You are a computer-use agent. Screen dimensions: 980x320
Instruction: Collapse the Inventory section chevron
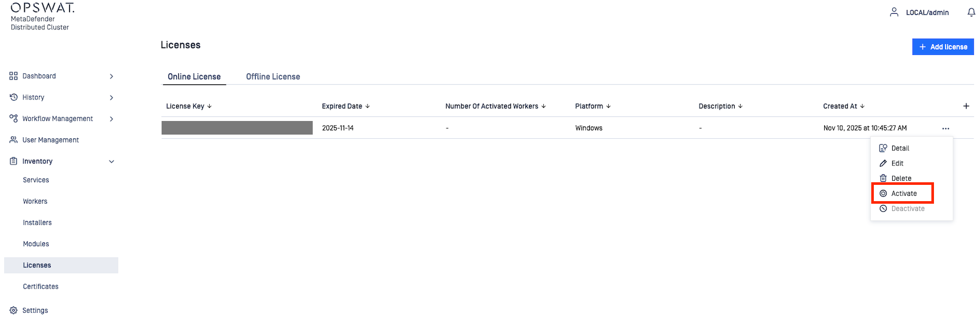point(111,161)
